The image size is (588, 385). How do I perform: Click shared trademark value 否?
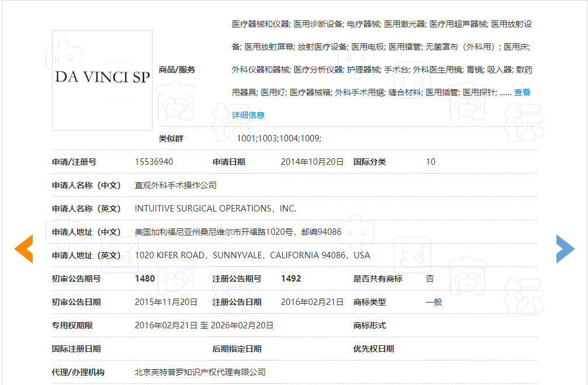[430, 279]
